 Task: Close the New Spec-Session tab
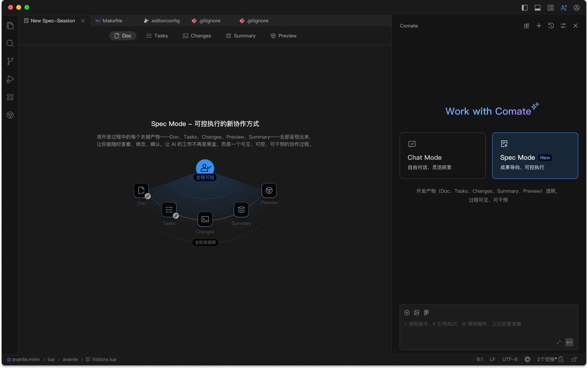(83, 21)
